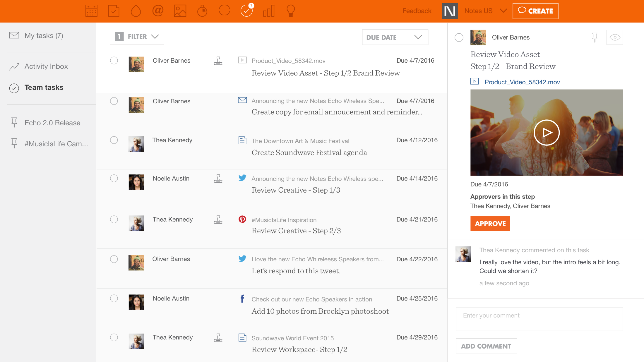Click the Twitter icon on Review Creative Step 1/3
The height and width of the screenshot is (362, 644).
click(x=242, y=178)
